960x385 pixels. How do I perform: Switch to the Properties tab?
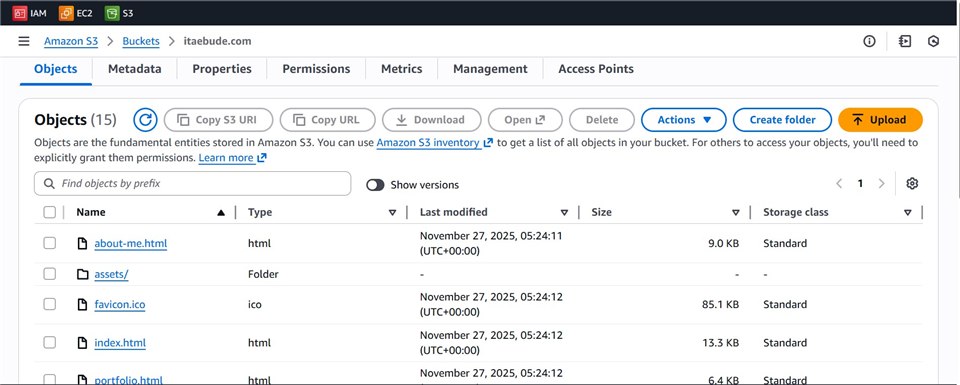tap(222, 69)
